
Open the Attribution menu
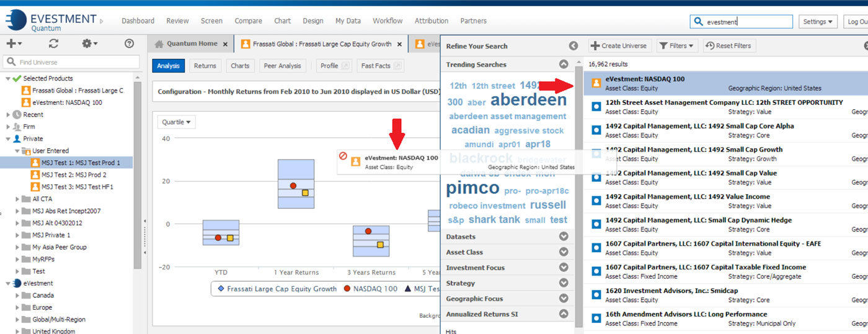pos(432,21)
